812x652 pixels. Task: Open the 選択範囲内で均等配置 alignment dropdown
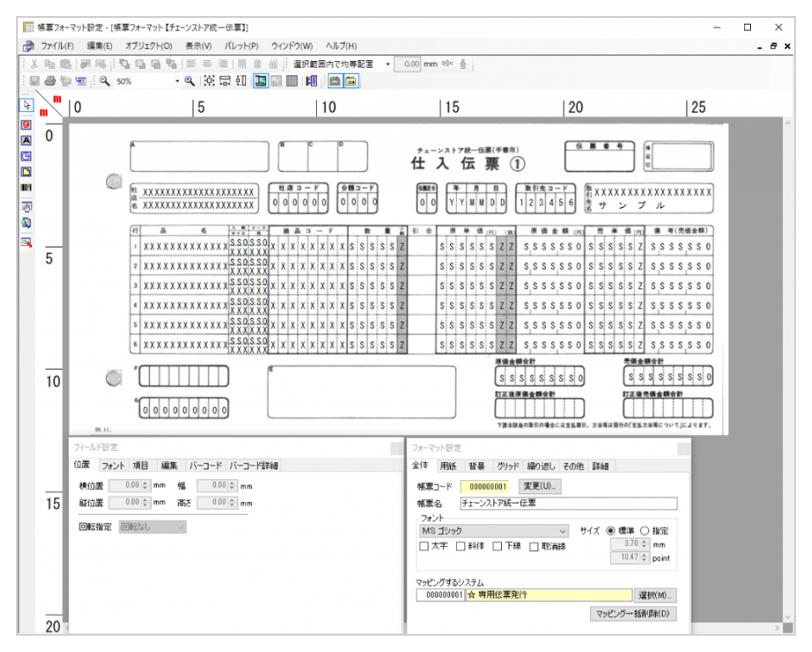pos(388,64)
